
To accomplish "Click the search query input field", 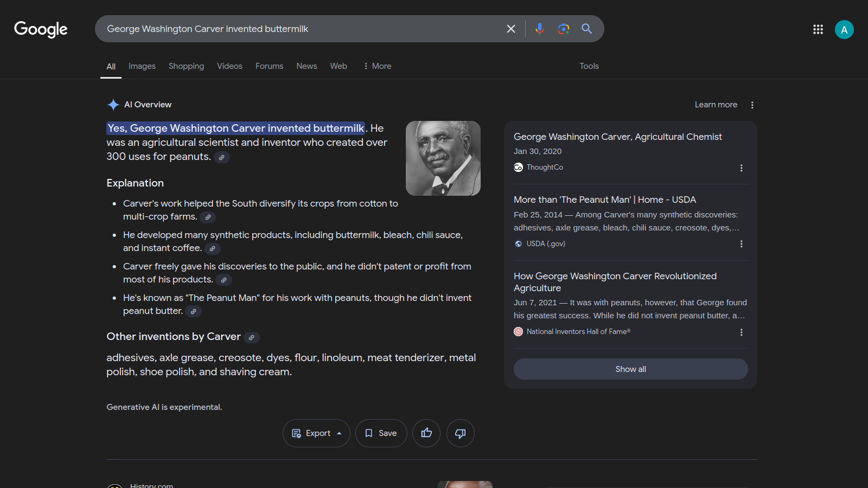I will 301,29.
